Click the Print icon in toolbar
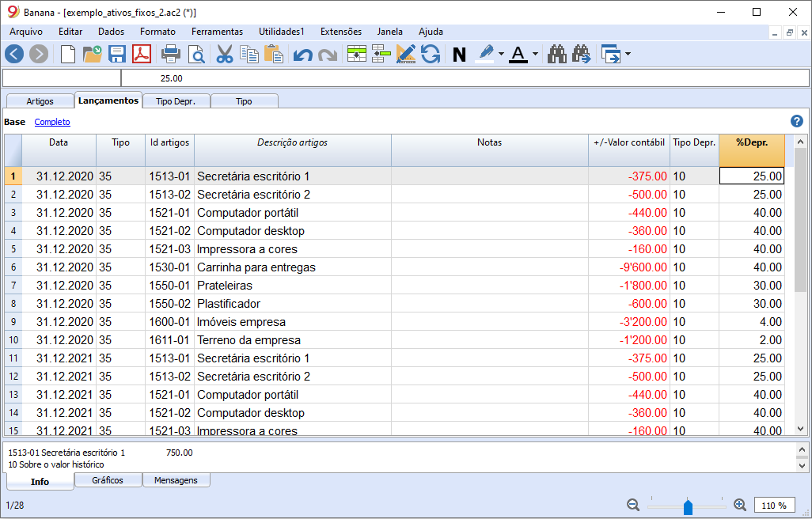Screen dimensions: 812x519 pyautogui.click(x=171, y=54)
